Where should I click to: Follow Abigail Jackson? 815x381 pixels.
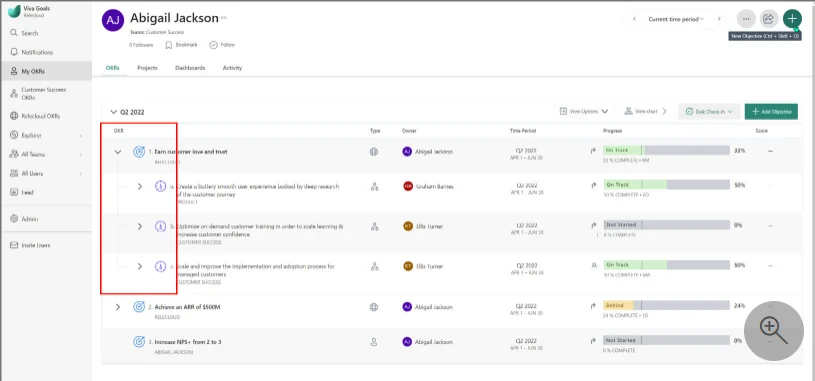(222, 45)
